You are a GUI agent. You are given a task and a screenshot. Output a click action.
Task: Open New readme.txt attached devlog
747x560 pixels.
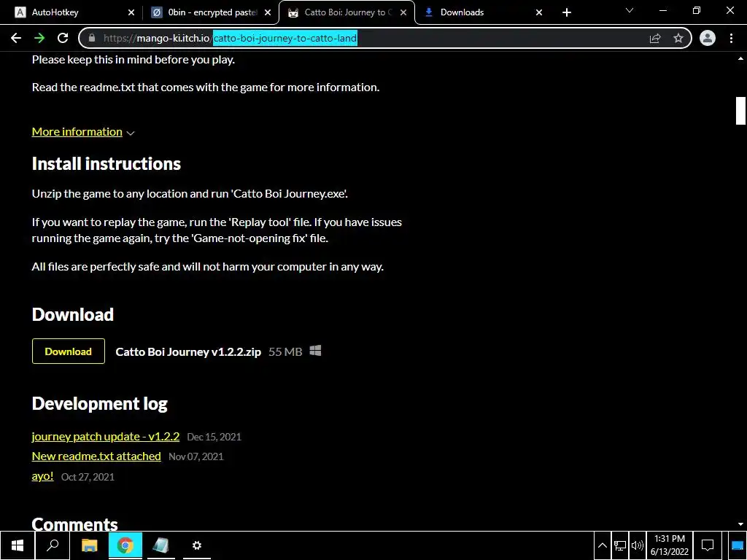tap(96, 456)
